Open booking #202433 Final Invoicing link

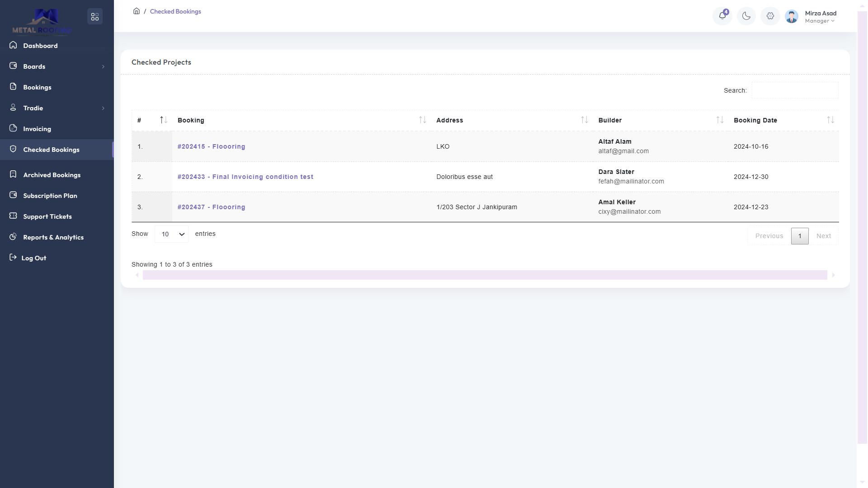tap(245, 177)
